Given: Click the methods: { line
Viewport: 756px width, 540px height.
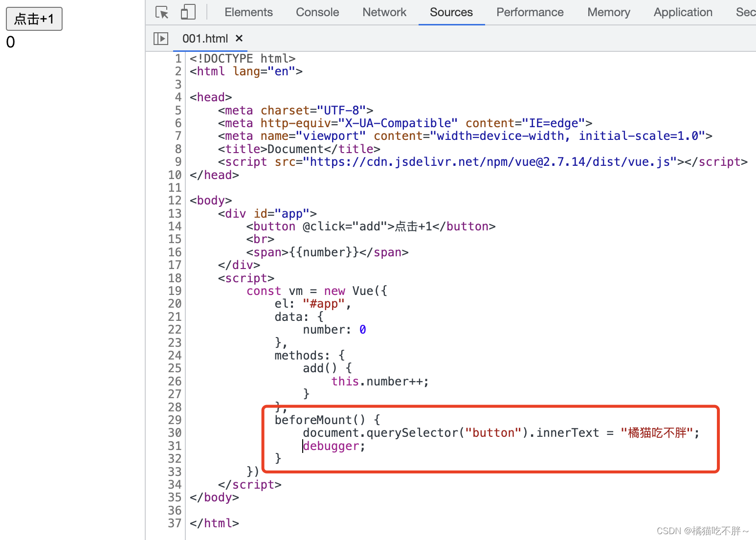Looking at the screenshot, I should pyautogui.click(x=310, y=355).
